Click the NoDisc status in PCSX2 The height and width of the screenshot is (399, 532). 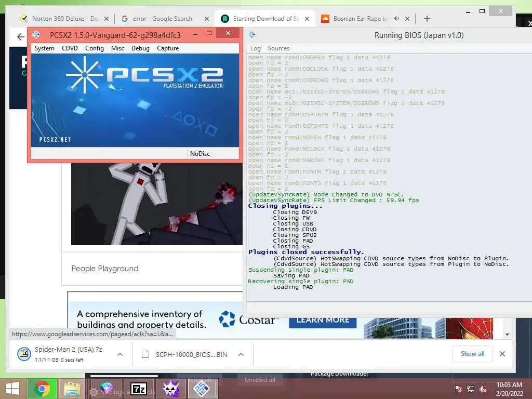pyautogui.click(x=200, y=153)
